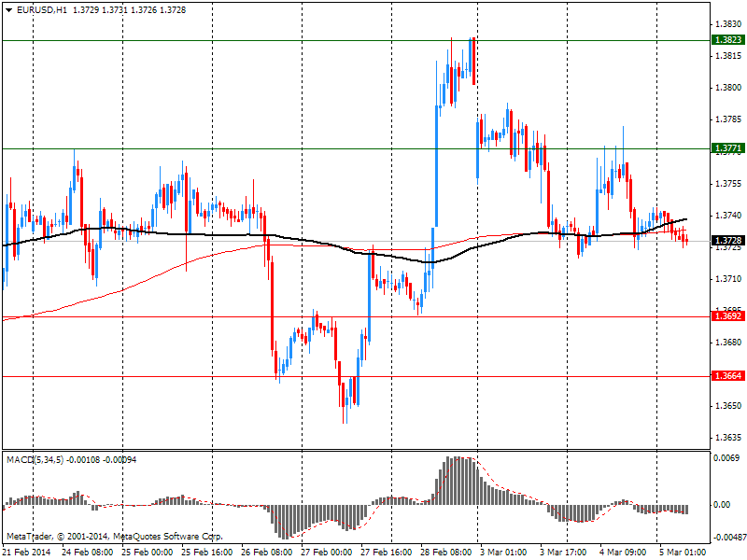Click the 1.3785 price axis value

coord(728,119)
